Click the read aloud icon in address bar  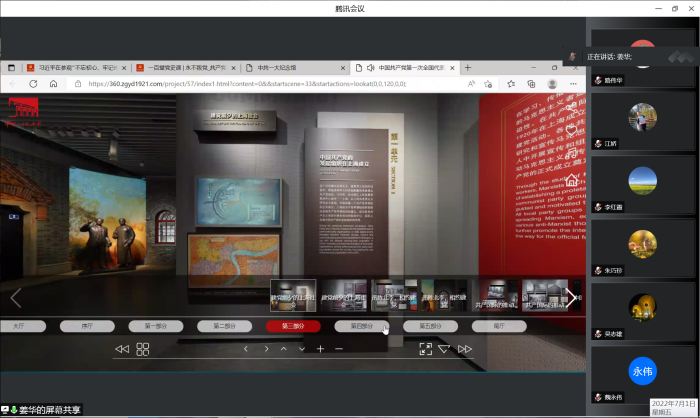click(x=471, y=84)
